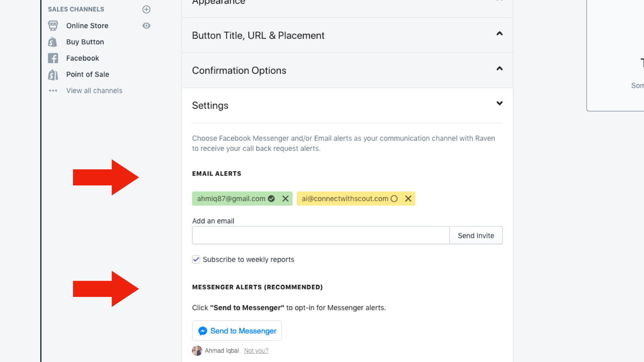View all channels link

point(94,90)
